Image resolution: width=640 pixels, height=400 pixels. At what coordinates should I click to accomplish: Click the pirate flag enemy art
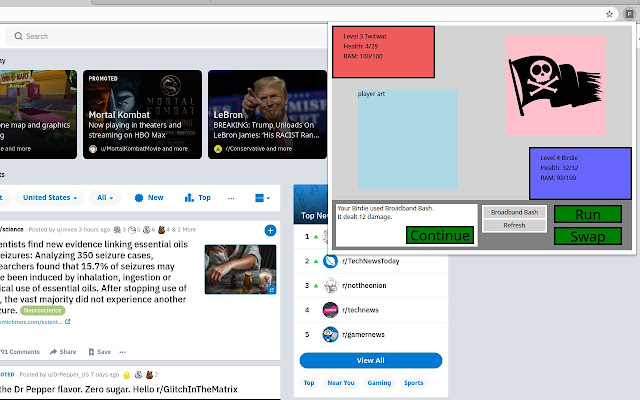tap(556, 85)
